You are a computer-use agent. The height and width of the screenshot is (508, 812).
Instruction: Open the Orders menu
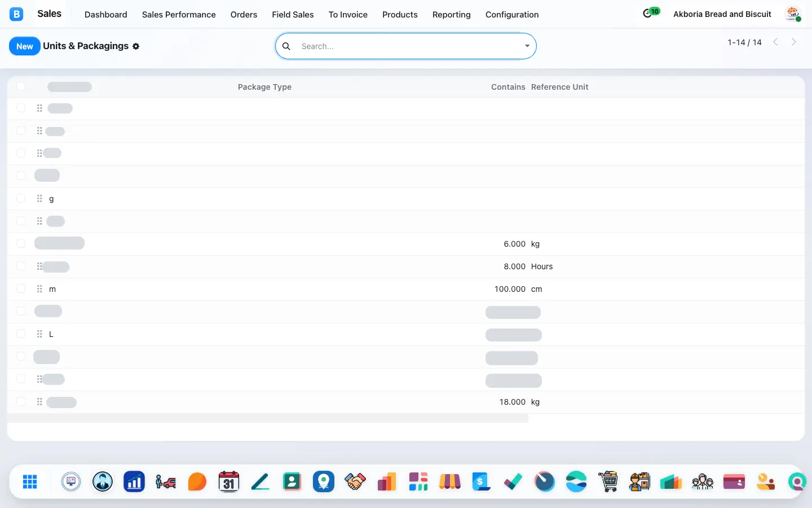click(244, 15)
